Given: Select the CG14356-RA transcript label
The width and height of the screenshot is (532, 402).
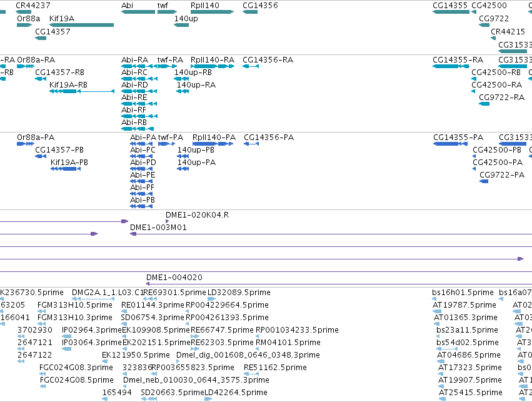Looking at the screenshot, I should pyautogui.click(x=268, y=60).
